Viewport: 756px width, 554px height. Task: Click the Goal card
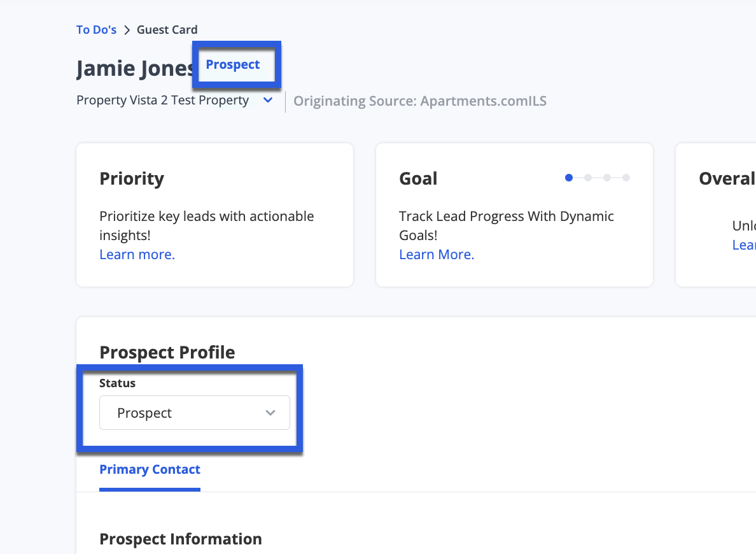pos(514,215)
